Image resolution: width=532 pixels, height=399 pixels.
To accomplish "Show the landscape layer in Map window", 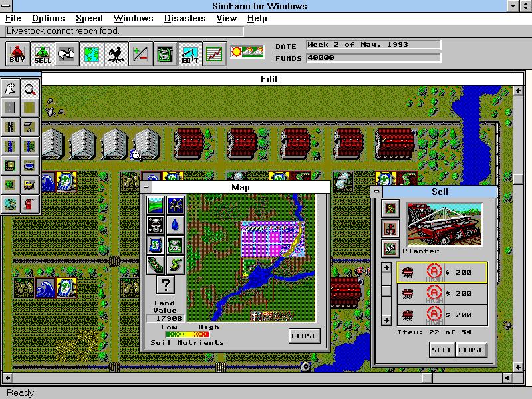I will [156, 205].
